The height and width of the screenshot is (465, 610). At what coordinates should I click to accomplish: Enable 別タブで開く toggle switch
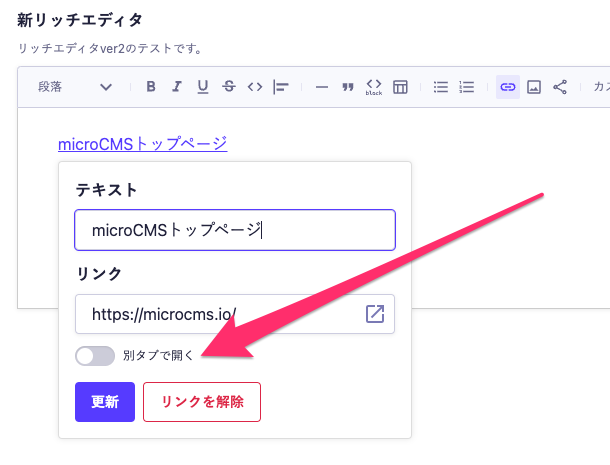pos(95,356)
